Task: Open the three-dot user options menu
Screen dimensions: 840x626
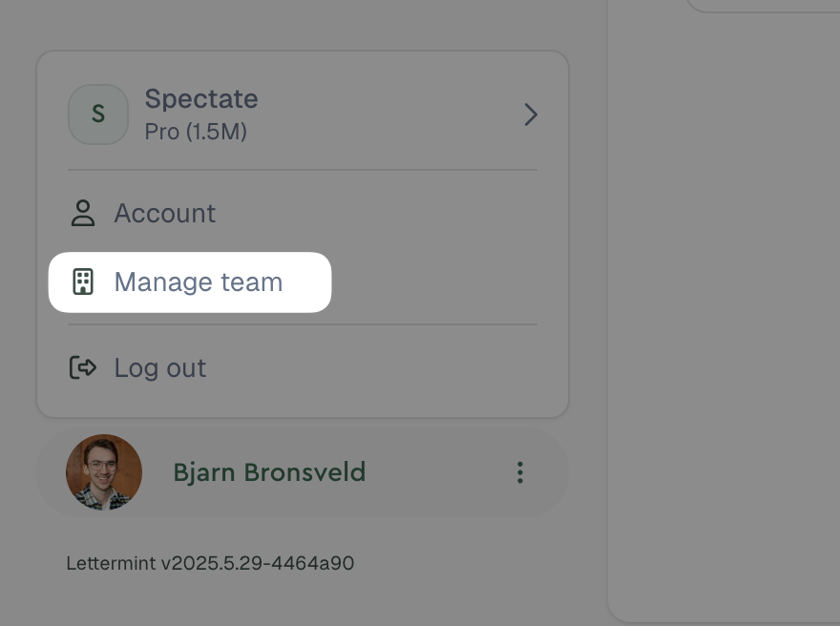Action: pos(519,471)
